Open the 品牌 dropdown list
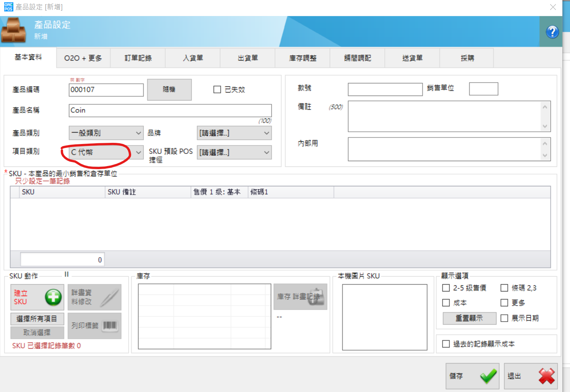The height and width of the screenshot is (392, 570). coord(234,133)
